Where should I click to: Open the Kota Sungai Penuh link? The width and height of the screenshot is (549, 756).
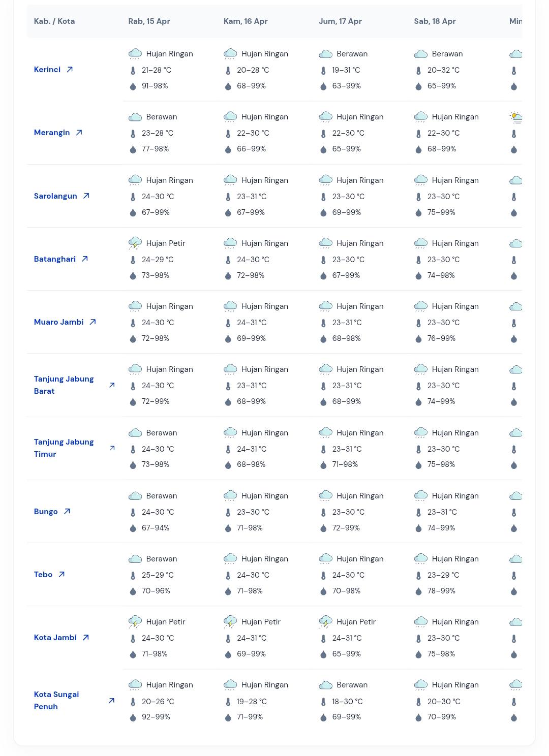coord(56,701)
